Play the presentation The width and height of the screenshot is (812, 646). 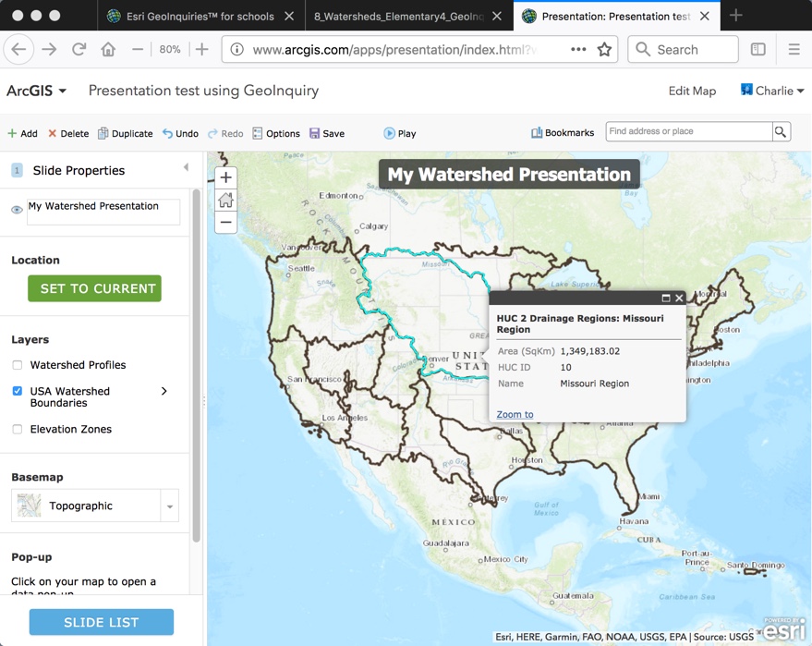coord(400,134)
